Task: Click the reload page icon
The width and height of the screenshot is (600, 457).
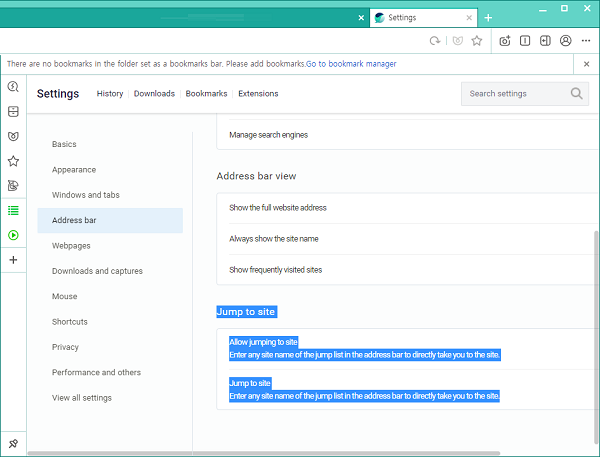Action: (434, 41)
